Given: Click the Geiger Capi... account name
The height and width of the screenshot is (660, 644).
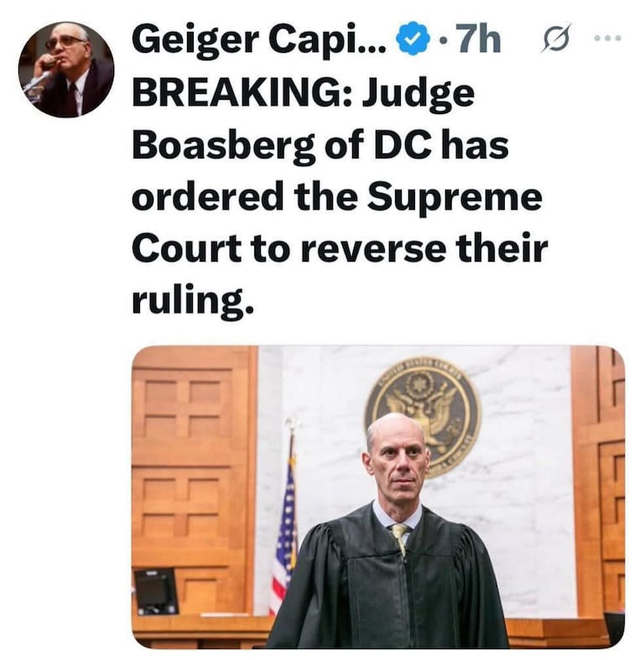Looking at the screenshot, I should pos(259,40).
